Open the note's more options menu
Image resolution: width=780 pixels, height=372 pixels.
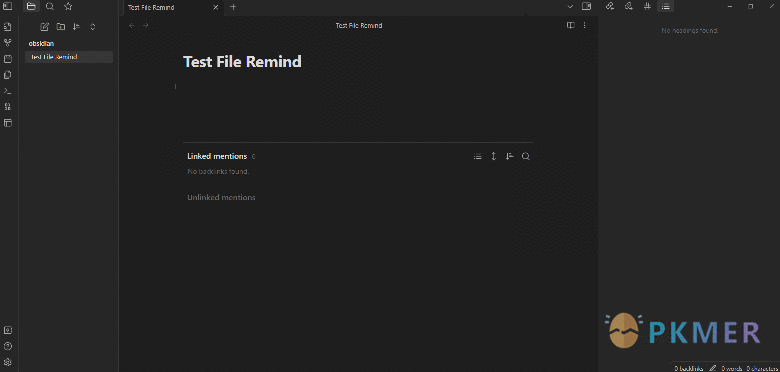pyautogui.click(x=585, y=25)
